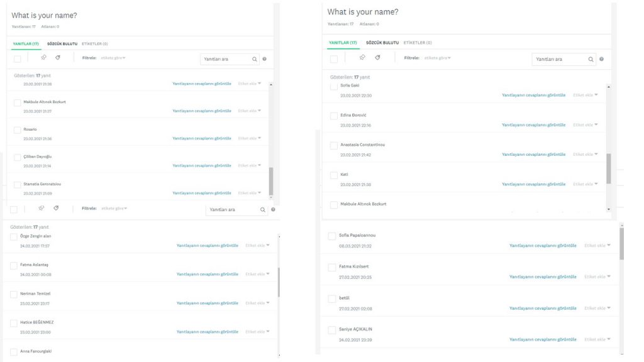Viewport: 644px width, 362px height.
Task: Tick the checkbox for Edina Đorović
Action: click(x=334, y=116)
